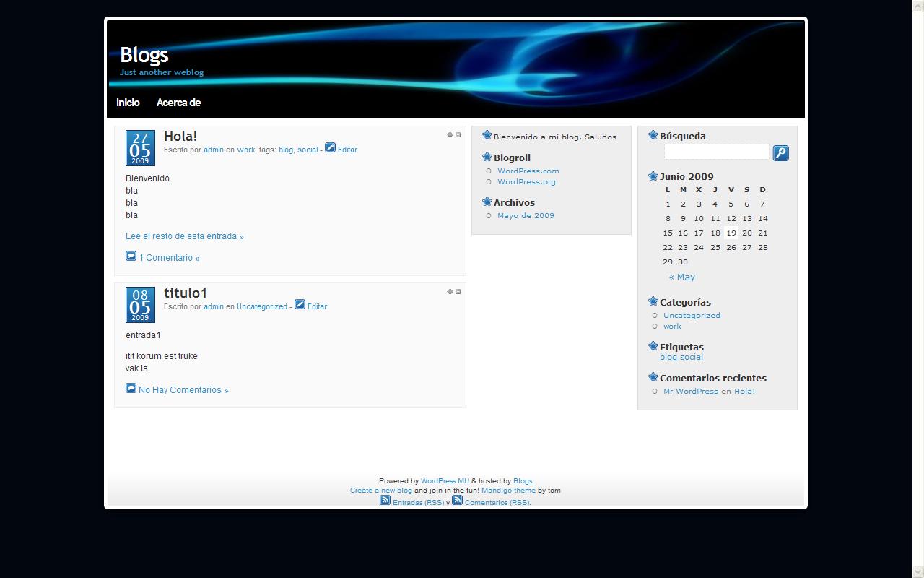Click the diamond toggle icon on Hola! post

pyautogui.click(x=450, y=135)
